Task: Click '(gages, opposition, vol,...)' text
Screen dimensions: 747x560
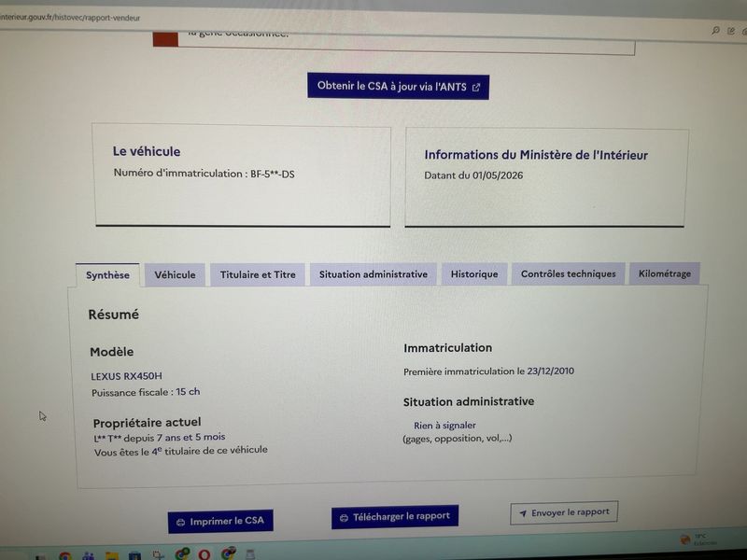Action: [x=458, y=439]
